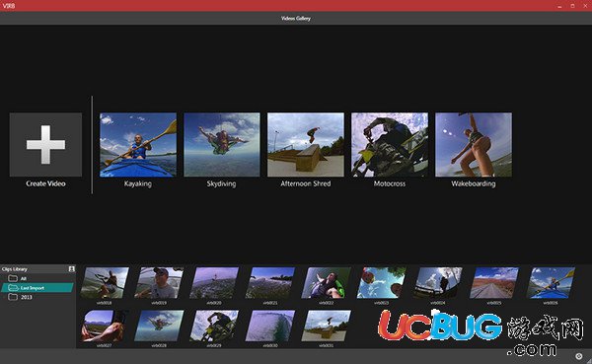The height and width of the screenshot is (364, 592).
Task: Select the skydiver clip virb0028
Action: [x=159, y=326]
